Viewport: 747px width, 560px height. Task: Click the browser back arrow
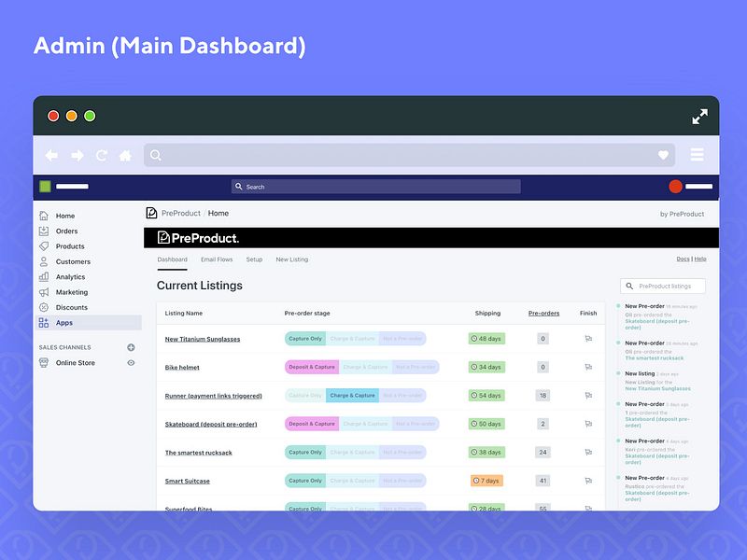pos(51,155)
